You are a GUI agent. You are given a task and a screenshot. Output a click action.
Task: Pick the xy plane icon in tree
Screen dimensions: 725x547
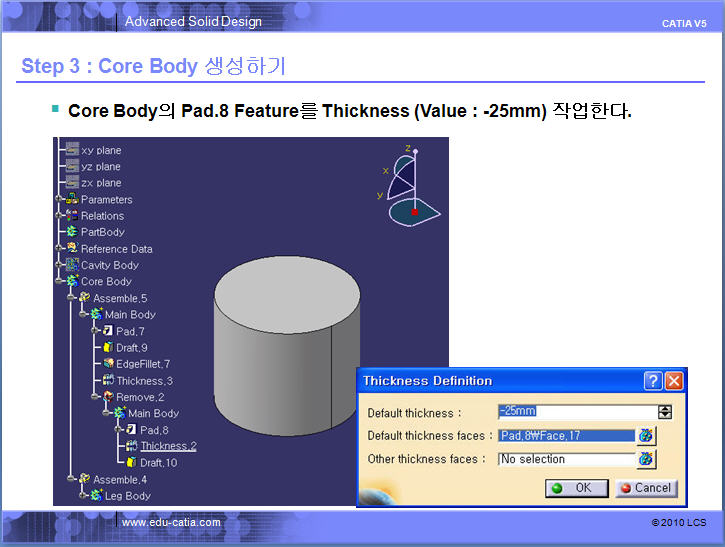pos(72,150)
